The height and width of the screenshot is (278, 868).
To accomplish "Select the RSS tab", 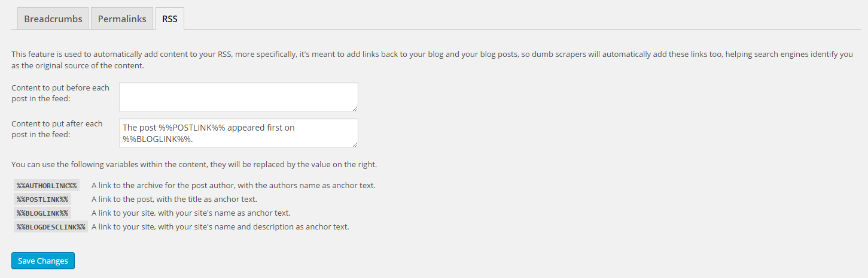I will [170, 19].
